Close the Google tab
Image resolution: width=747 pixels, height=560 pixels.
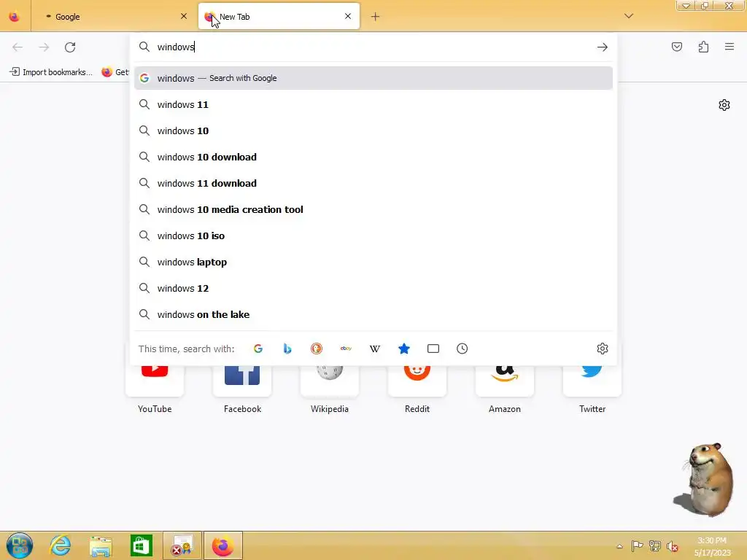184,16
